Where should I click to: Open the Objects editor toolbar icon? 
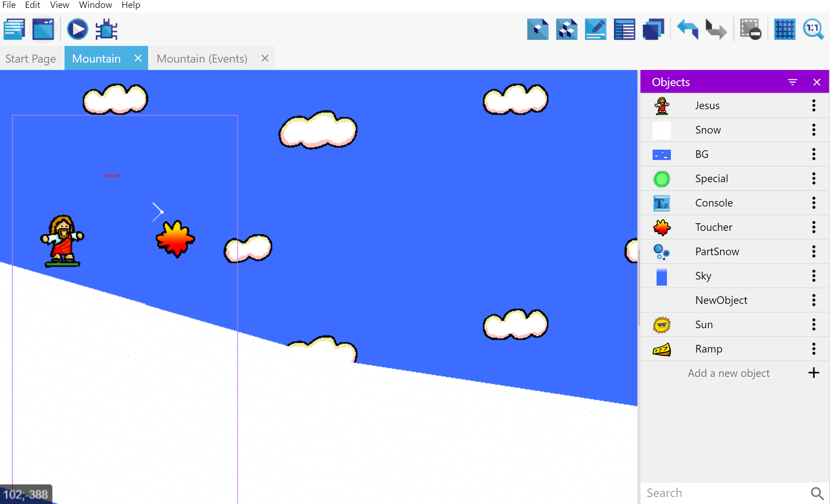[538, 29]
